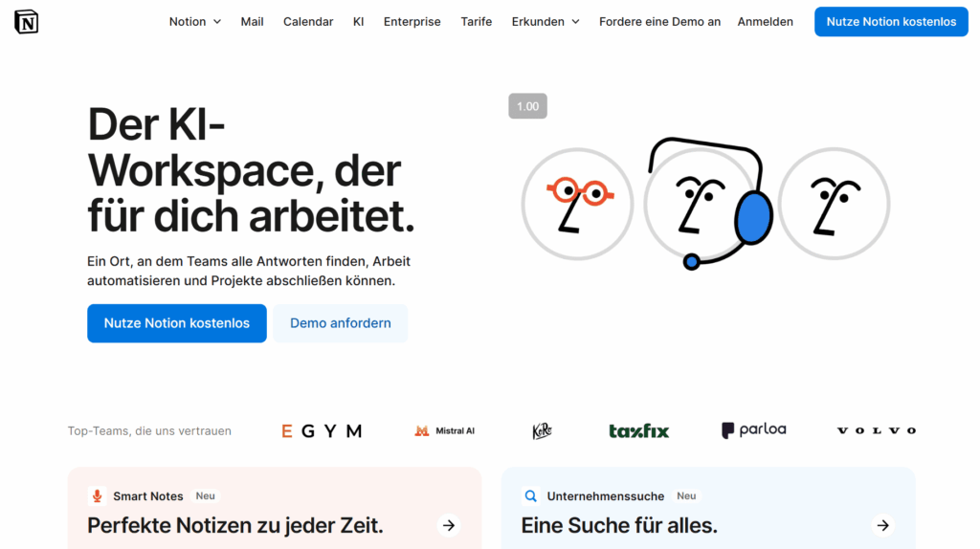Click the Demo anfordern button

click(341, 323)
